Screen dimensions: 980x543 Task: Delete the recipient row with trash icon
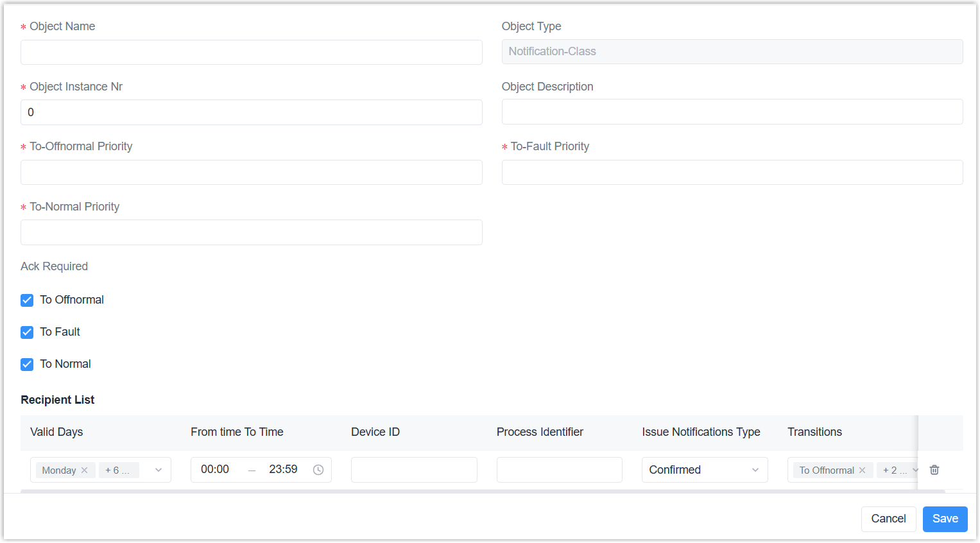pos(934,470)
